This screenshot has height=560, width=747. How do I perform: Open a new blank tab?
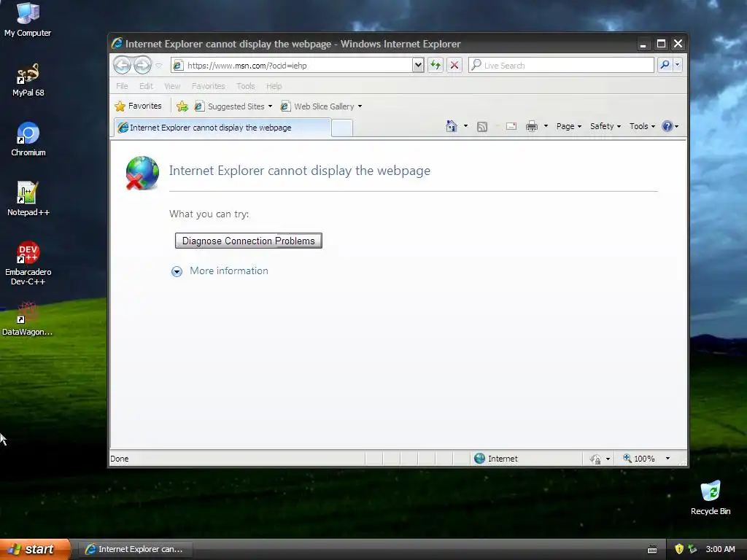[x=341, y=128]
